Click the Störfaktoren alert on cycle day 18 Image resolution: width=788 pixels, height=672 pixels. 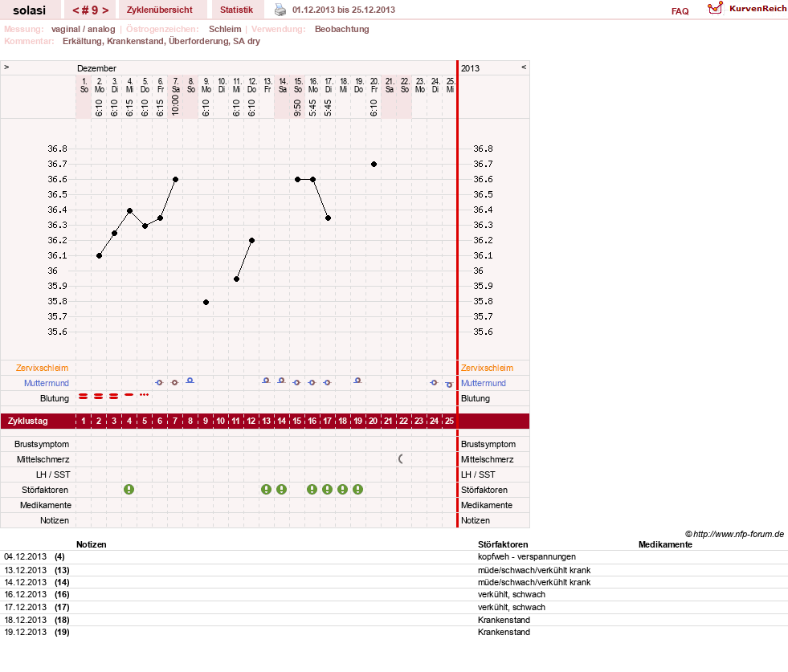[x=342, y=489]
